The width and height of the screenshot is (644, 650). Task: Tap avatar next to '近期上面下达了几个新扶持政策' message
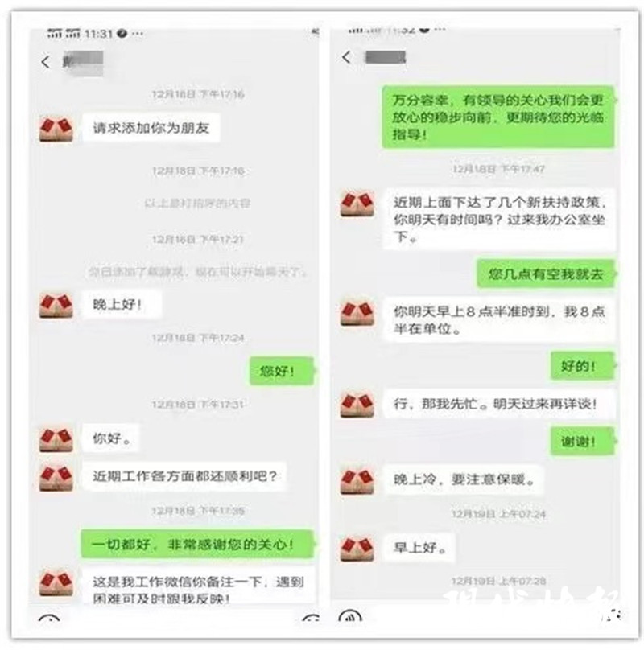[357, 204]
